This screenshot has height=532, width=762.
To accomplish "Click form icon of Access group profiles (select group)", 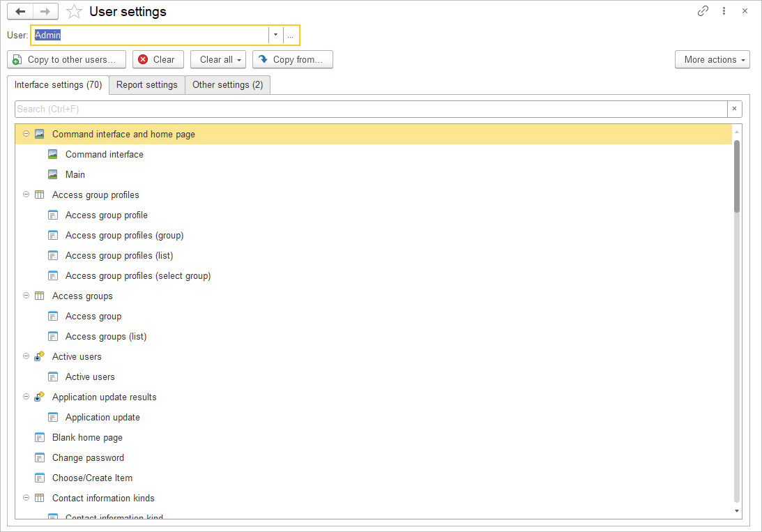I will point(53,276).
